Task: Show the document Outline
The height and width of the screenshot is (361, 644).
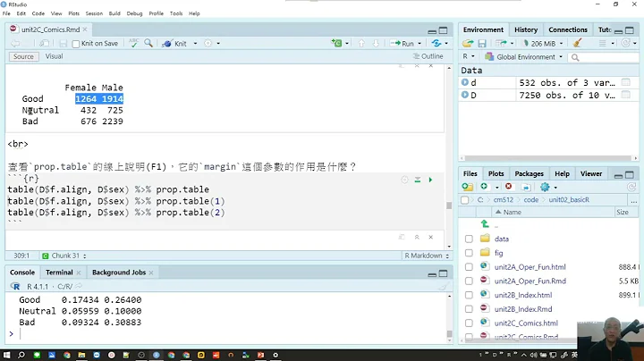Action: pyautogui.click(x=428, y=56)
